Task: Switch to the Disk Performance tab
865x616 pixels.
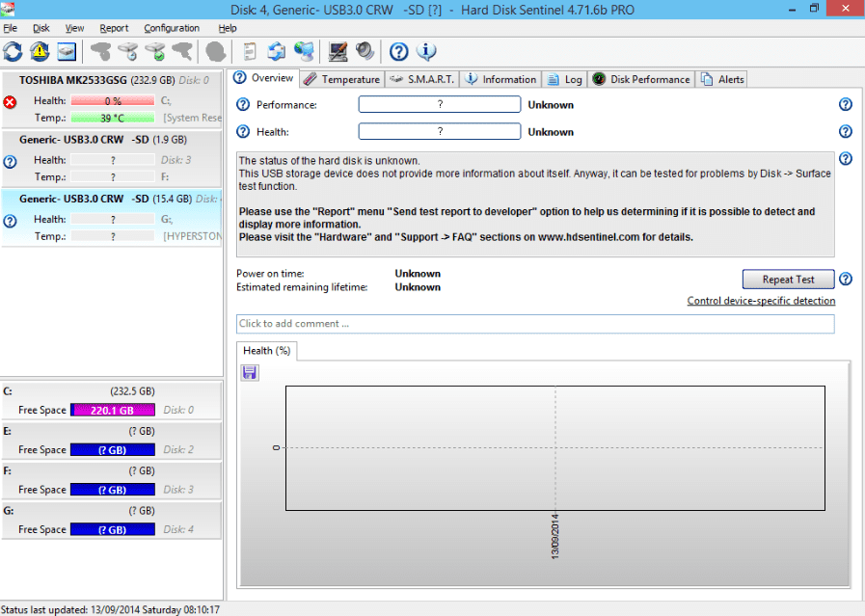Action: coord(641,79)
